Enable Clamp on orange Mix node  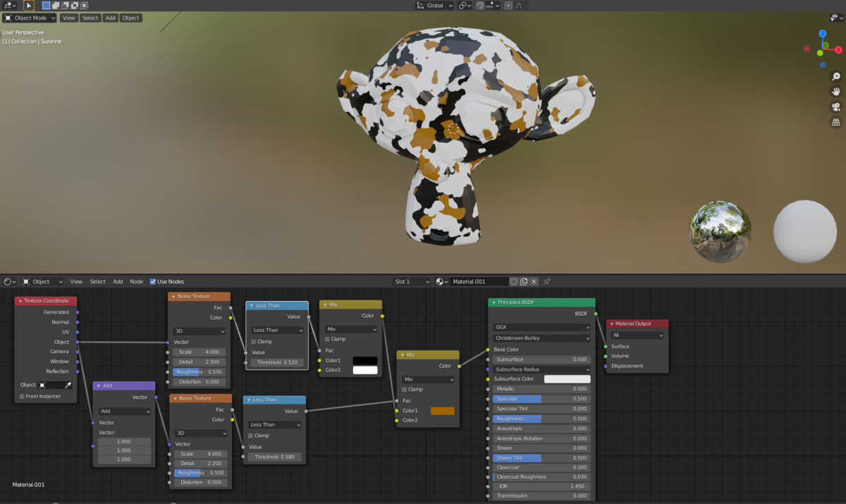pyautogui.click(x=405, y=389)
